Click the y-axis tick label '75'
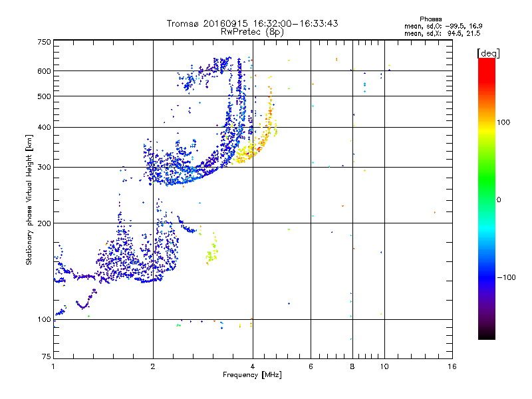The width and height of the screenshot is (532, 399). (47, 356)
